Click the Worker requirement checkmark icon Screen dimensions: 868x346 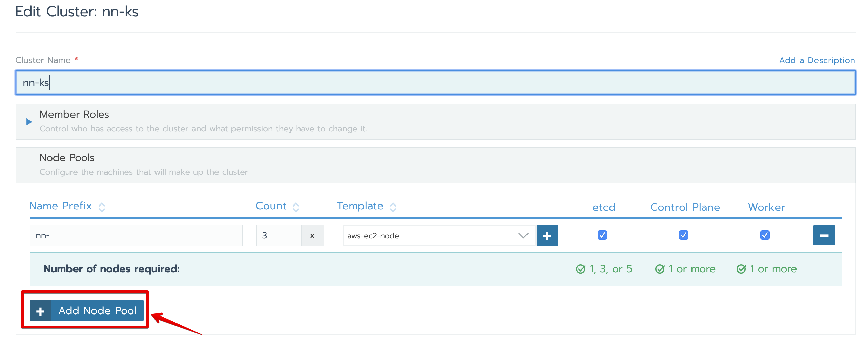point(741,269)
